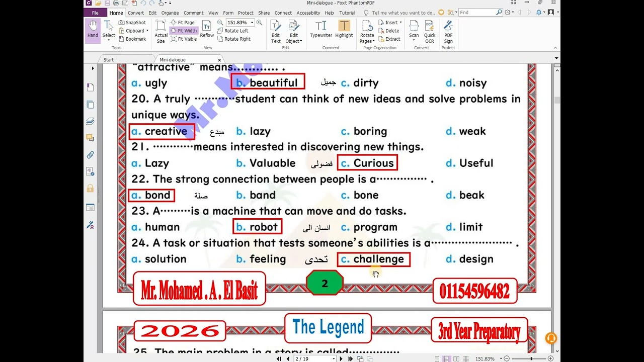Image resolution: width=644 pixels, height=362 pixels.
Task: Open the Accessibility ribbon tab
Action: click(x=308, y=13)
